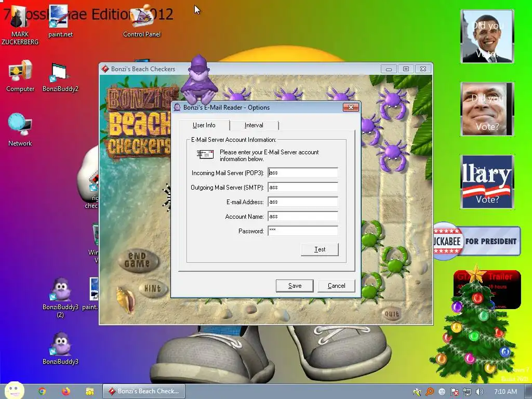Click the Hint stone button
532x399 pixels.
153,289
